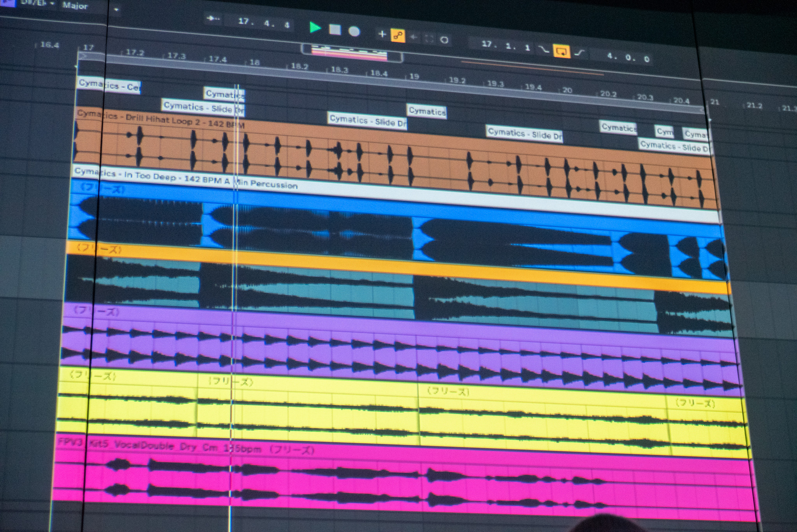Click the Follow playback icon beside position
This screenshot has height=532, width=797.
(213, 18)
